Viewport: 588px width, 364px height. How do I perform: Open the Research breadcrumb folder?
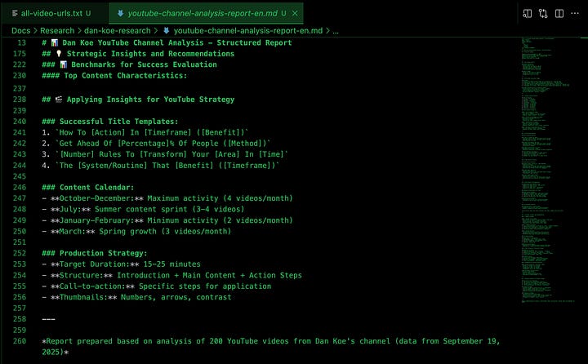point(57,31)
